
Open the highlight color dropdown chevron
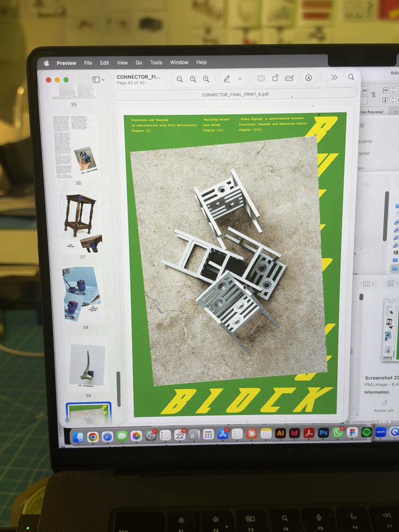(x=240, y=79)
